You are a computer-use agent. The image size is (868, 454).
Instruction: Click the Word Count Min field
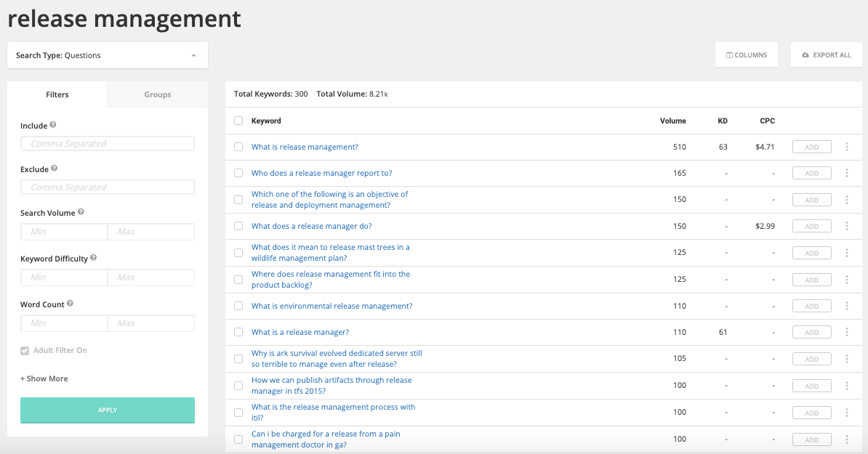(x=64, y=323)
